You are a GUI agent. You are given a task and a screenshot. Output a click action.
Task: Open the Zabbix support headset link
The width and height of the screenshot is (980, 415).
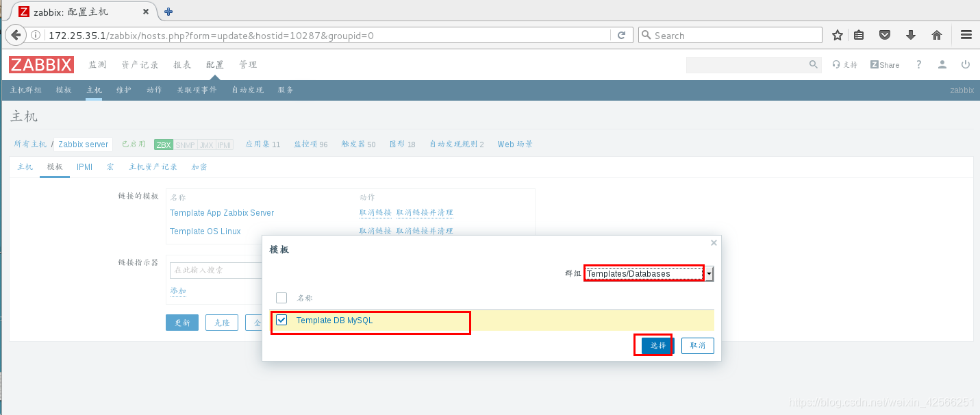pyautogui.click(x=844, y=64)
